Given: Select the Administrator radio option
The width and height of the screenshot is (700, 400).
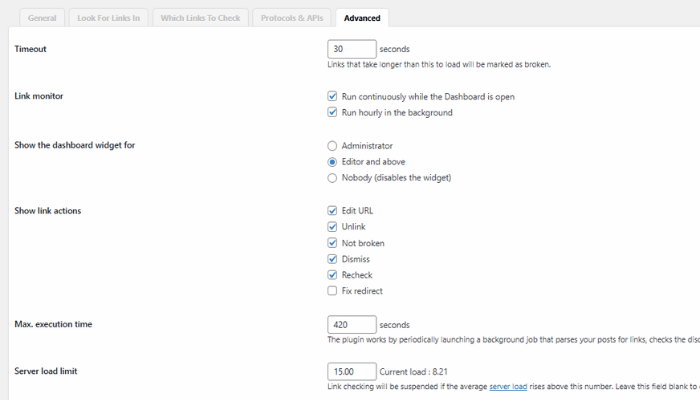Looking at the screenshot, I should 332,146.
